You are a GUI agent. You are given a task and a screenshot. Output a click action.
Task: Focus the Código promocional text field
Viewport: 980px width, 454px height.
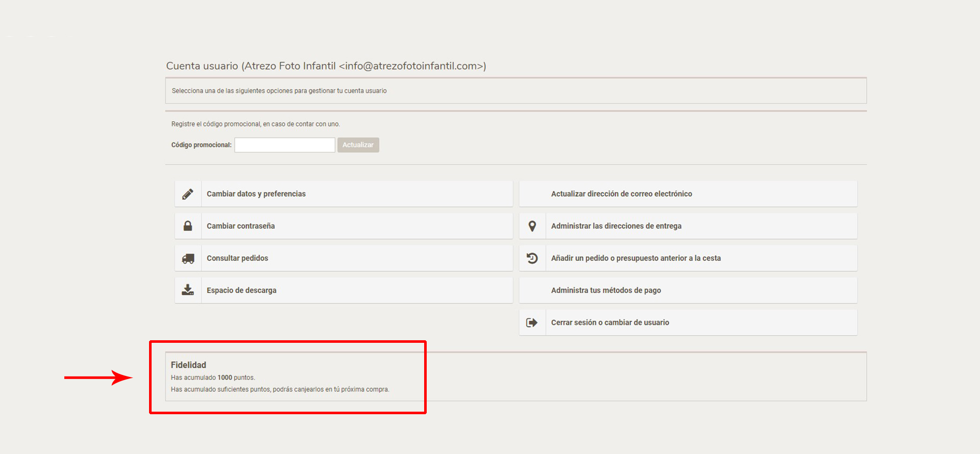pos(285,145)
